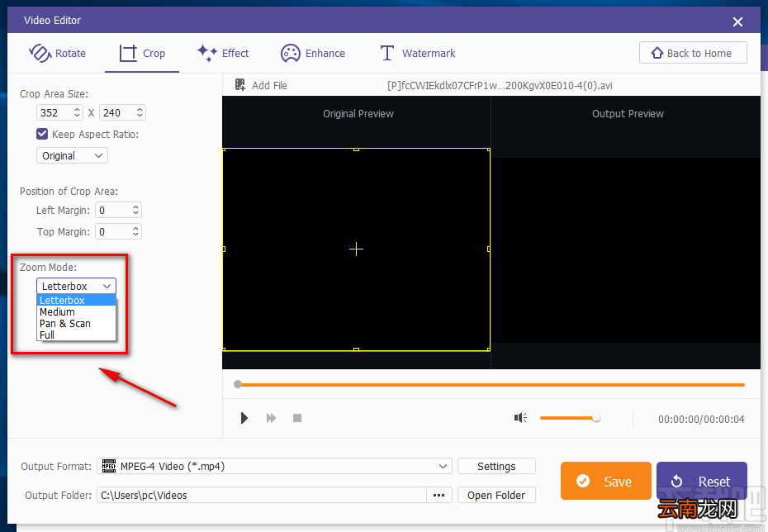
Task: Click the Save button
Action: pyautogui.click(x=606, y=481)
